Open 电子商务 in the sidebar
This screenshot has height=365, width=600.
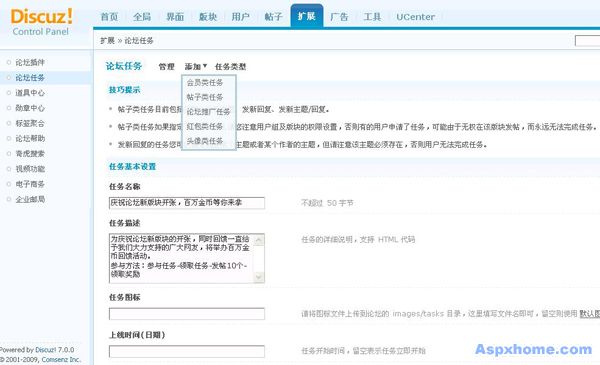coord(30,184)
